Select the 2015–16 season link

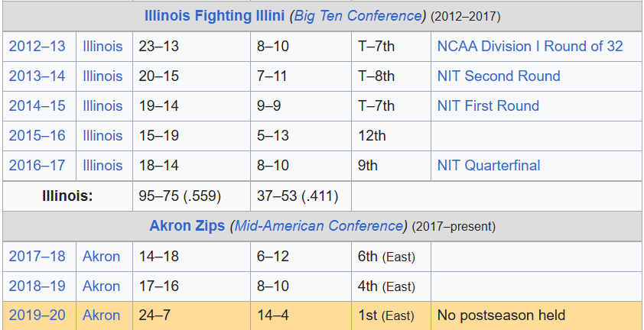coord(37,135)
